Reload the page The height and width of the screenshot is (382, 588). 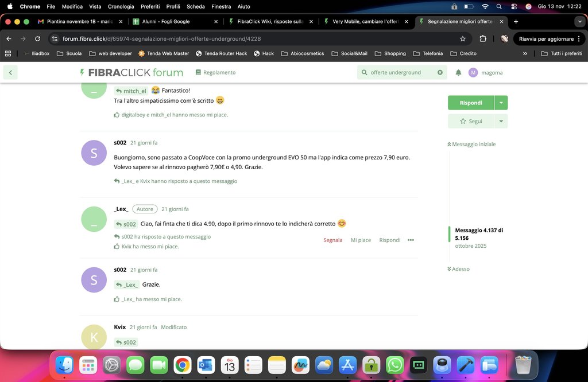coord(37,38)
